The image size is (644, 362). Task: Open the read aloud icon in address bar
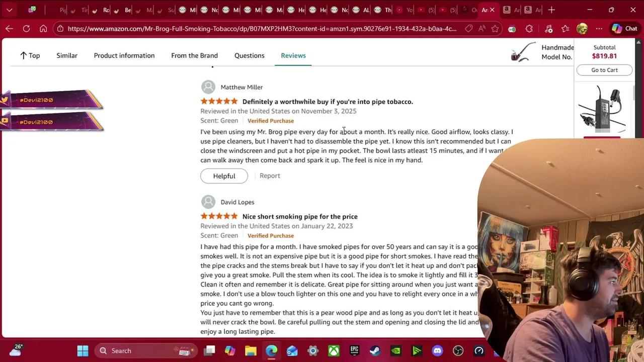tap(482, 29)
